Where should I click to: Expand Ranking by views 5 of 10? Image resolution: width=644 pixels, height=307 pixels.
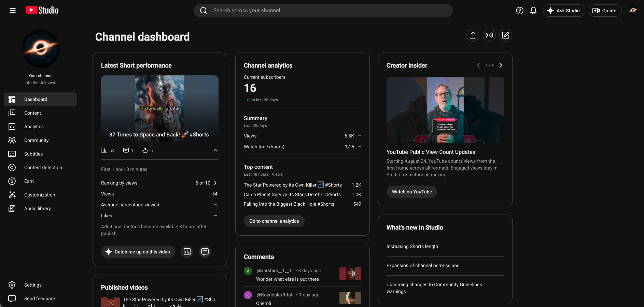point(160,183)
